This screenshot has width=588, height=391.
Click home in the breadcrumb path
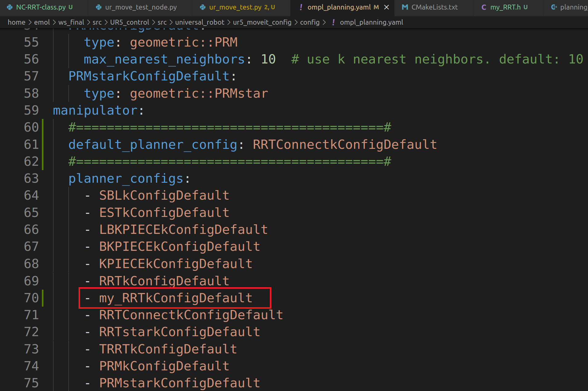pyautogui.click(x=16, y=22)
